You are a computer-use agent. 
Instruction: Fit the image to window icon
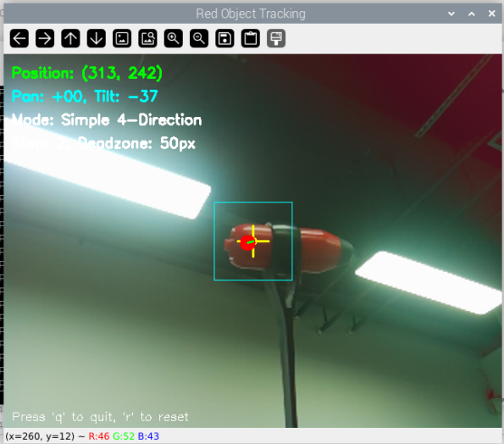coord(148,39)
